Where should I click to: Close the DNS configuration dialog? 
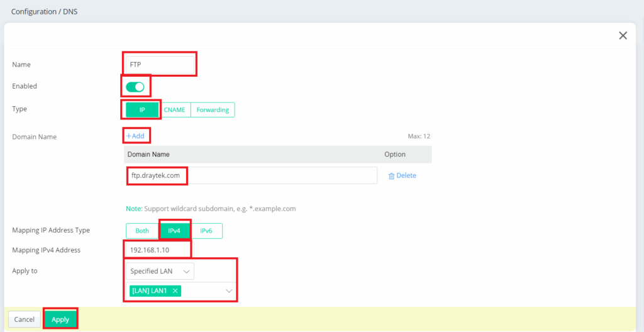(623, 36)
